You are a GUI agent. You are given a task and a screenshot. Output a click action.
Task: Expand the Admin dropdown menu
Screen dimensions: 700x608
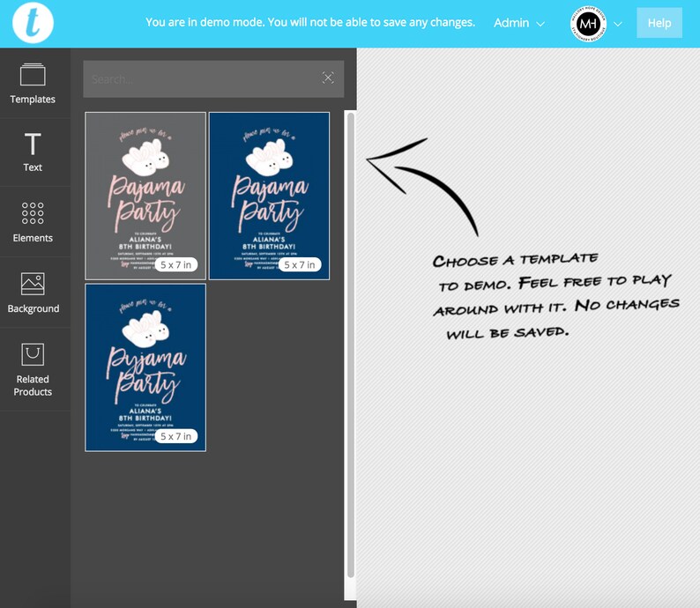(x=519, y=23)
